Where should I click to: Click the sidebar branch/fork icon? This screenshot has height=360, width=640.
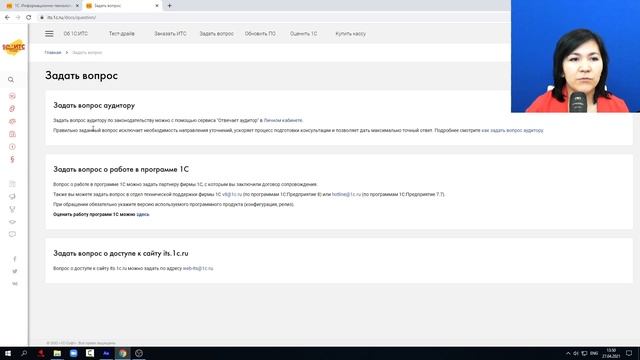(12, 209)
